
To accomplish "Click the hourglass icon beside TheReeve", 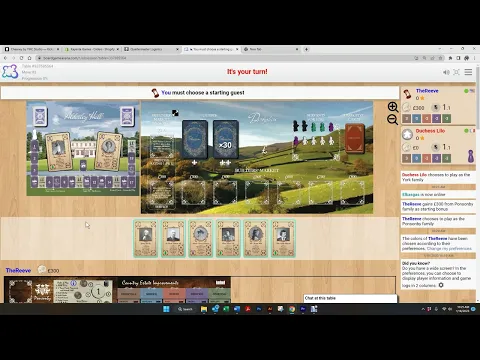I will coord(407,94).
